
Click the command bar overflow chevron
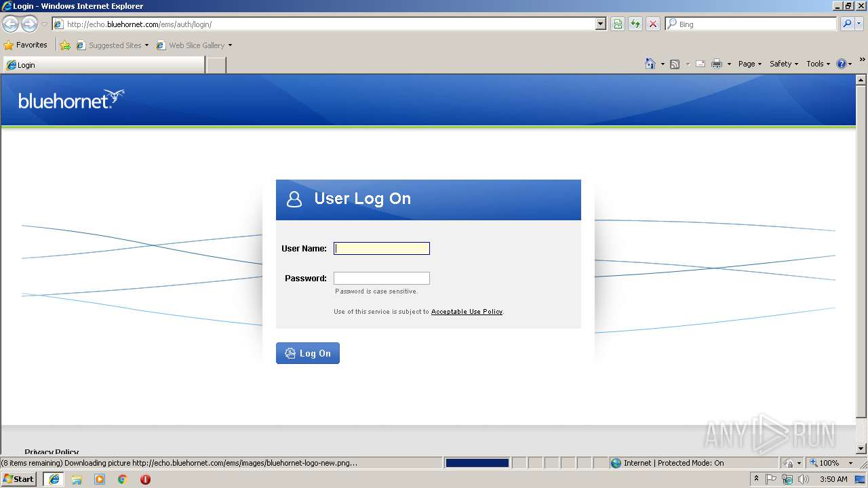pyautogui.click(x=862, y=60)
